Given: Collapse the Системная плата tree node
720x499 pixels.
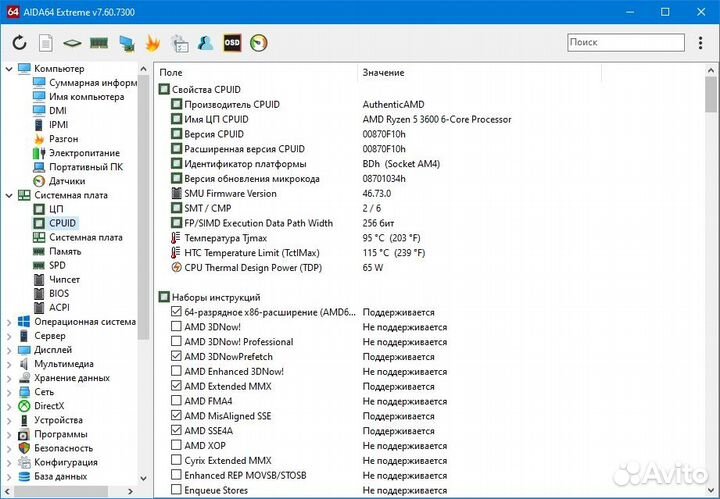Looking at the screenshot, I should 9,196.
